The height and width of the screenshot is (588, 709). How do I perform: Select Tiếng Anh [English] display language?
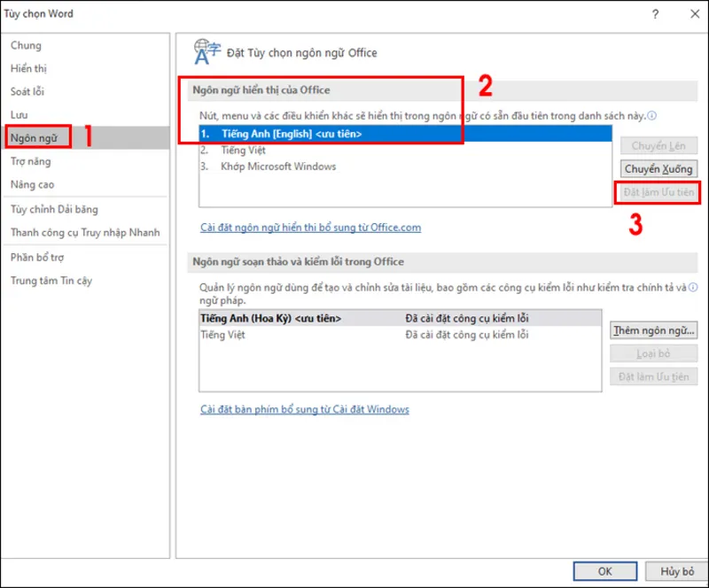(405, 134)
